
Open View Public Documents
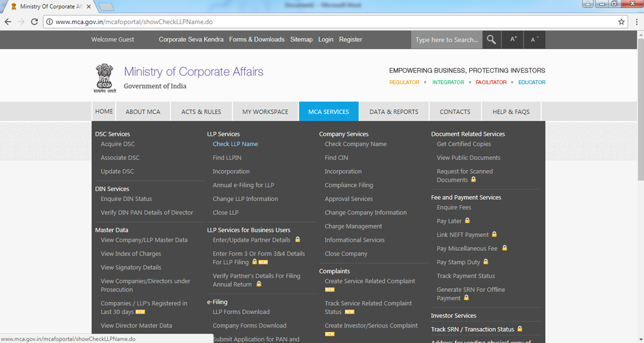(469, 157)
